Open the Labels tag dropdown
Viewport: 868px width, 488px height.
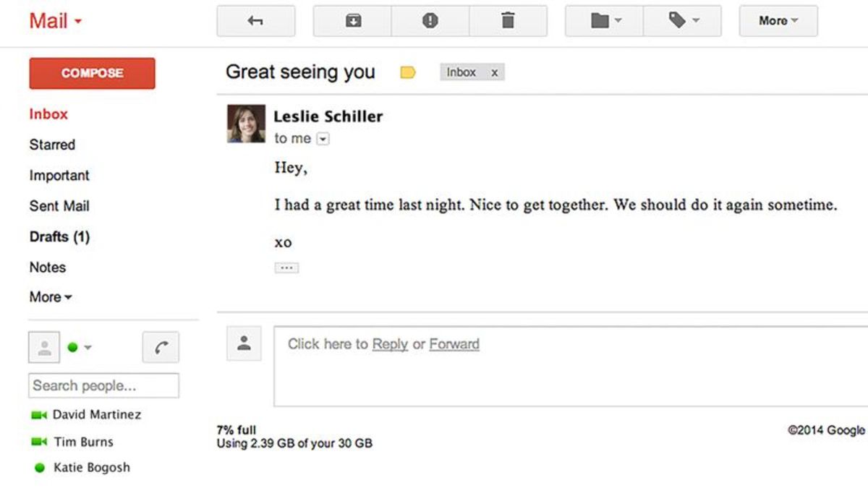682,21
